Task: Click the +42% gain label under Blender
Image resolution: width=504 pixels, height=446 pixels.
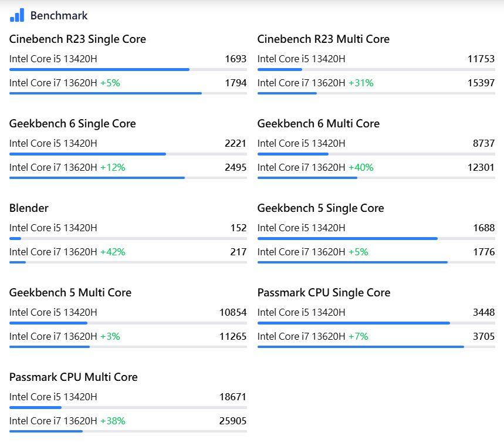Action: [113, 252]
